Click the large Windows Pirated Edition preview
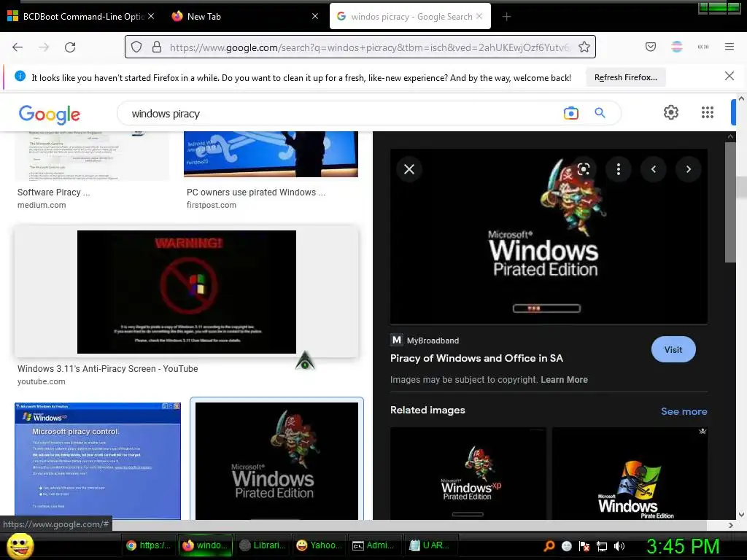Viewport: 747px width, 560px height. pyautogui.click(x=549, y=236)
